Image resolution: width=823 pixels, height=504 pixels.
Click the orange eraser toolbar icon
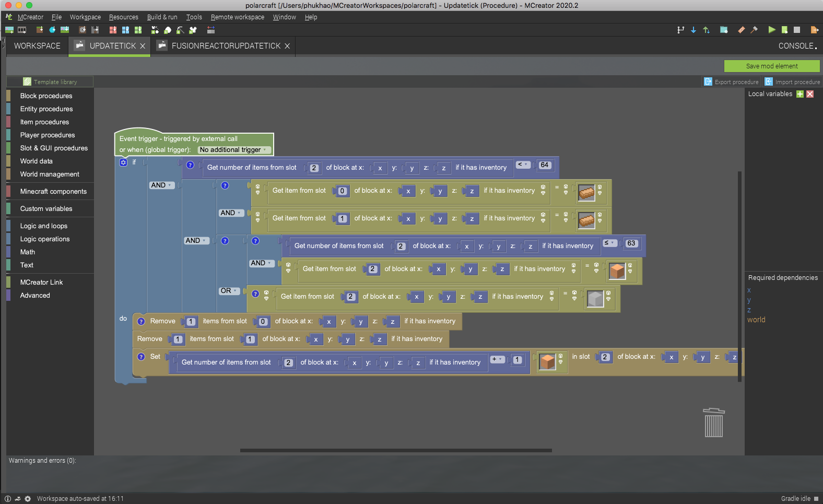pos(742,30)
